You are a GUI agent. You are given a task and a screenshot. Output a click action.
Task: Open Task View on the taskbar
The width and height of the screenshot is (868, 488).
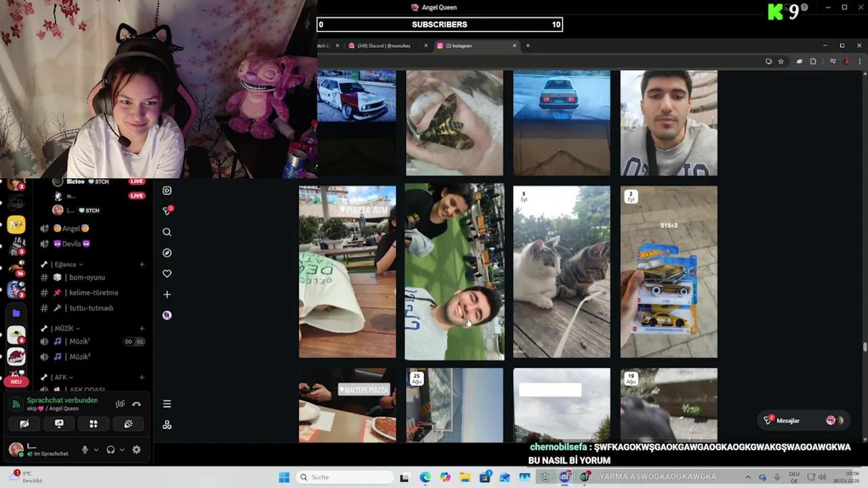pos(404,477)
